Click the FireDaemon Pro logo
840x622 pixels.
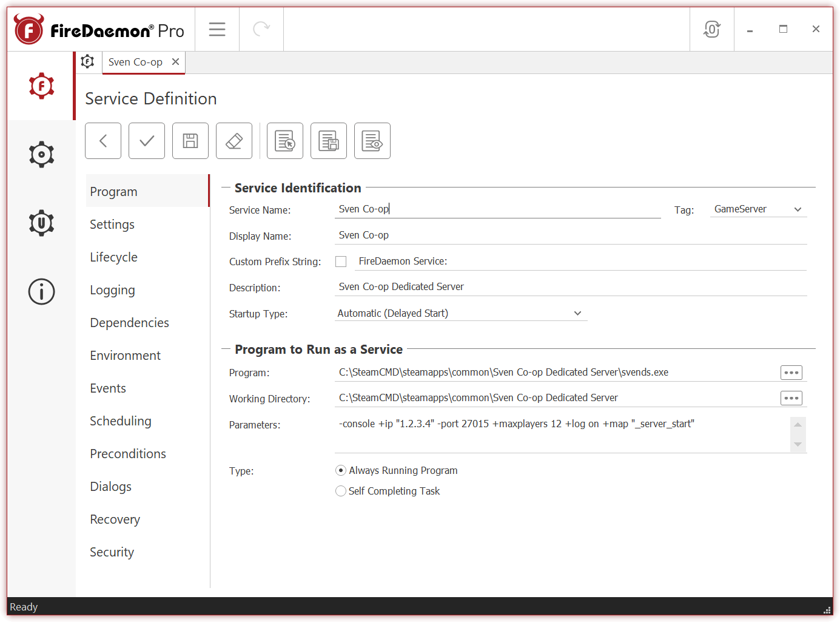point(99,30)
